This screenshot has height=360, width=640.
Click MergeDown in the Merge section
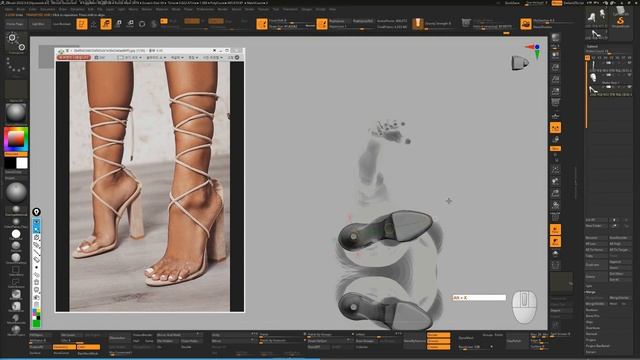pos(596,298)
